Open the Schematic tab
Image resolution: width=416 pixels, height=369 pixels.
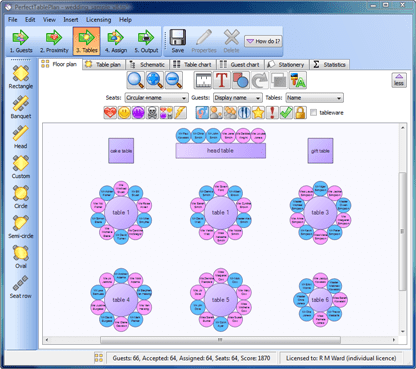pyautogui.click(x=147, y=64)
